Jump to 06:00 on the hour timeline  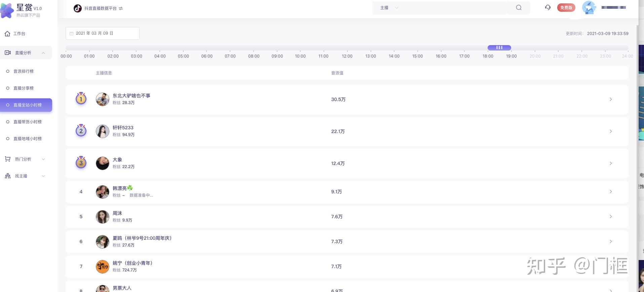[207, 56]
